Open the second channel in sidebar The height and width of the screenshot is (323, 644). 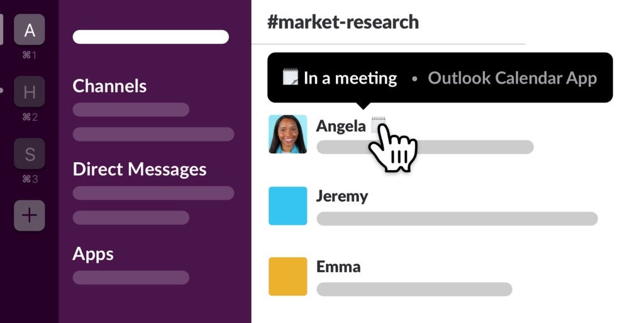pyautogui.click(x=153, y=134)
